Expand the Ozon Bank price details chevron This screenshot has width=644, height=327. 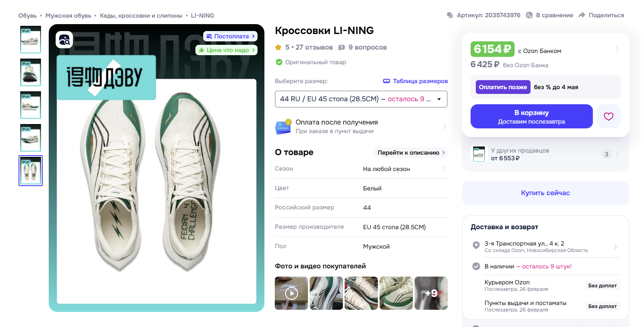pos(617,49)
